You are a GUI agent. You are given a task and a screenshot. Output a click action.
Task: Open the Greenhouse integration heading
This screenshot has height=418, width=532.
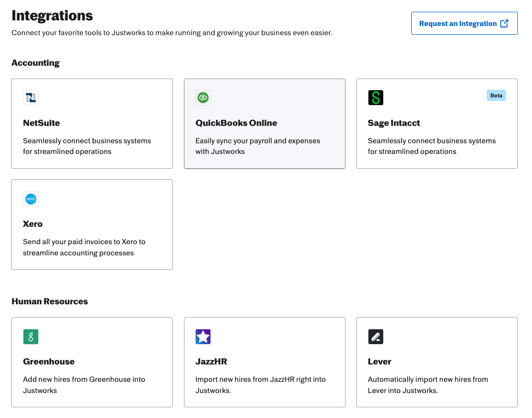(48, 362)
